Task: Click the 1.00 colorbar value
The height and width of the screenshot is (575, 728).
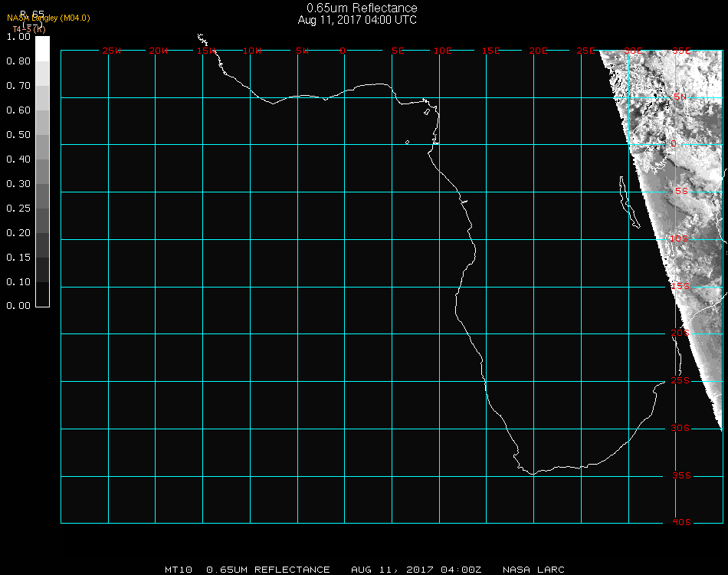Action: click(x=18, y=37)
